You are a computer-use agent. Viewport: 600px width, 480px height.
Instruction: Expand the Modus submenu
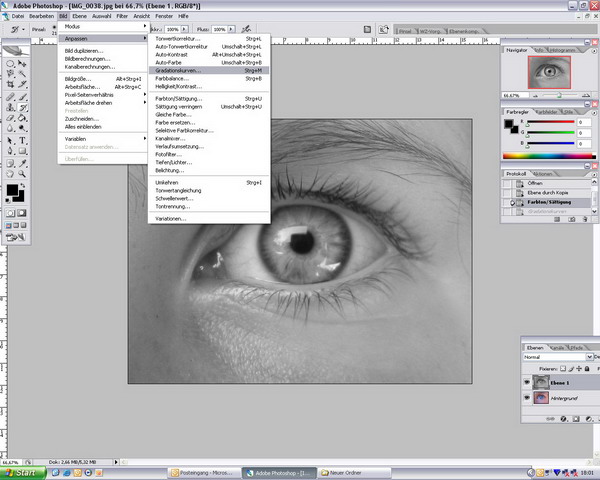coord(103,26)
